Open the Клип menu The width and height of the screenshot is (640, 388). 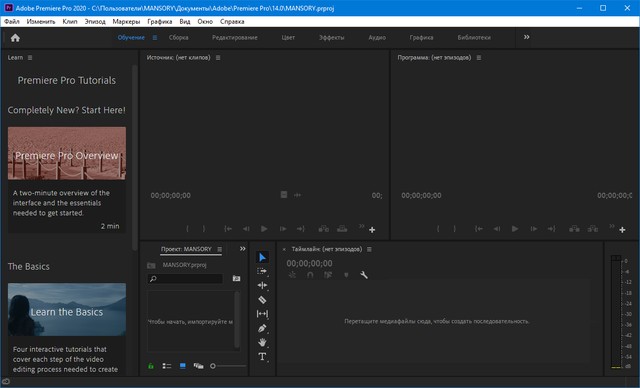(x=70, y=22)
